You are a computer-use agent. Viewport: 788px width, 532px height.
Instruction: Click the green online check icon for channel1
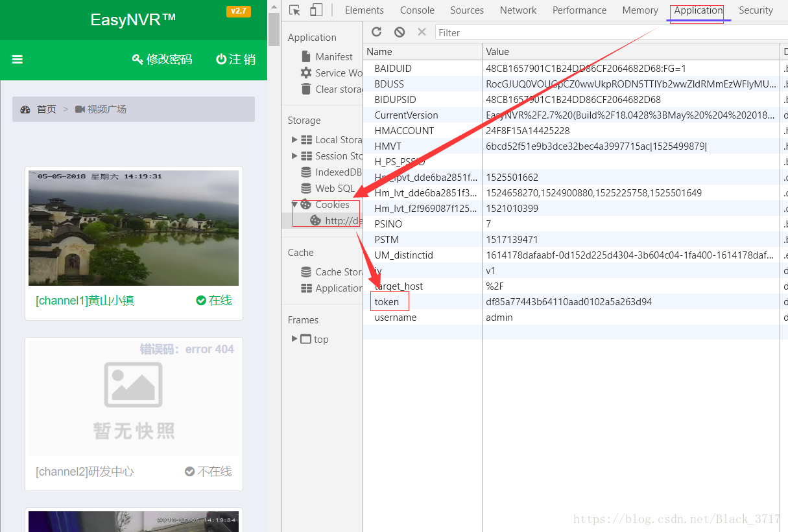click(x=201, y=300)
